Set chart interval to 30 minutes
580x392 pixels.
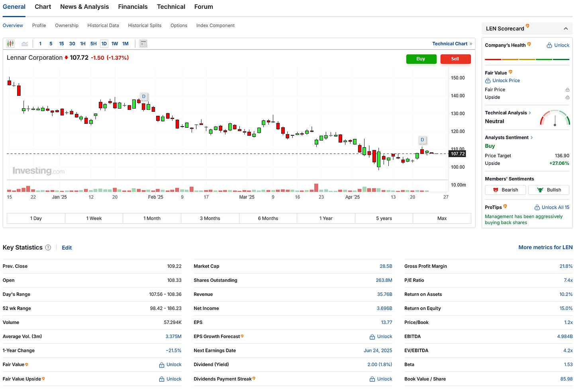72,44
